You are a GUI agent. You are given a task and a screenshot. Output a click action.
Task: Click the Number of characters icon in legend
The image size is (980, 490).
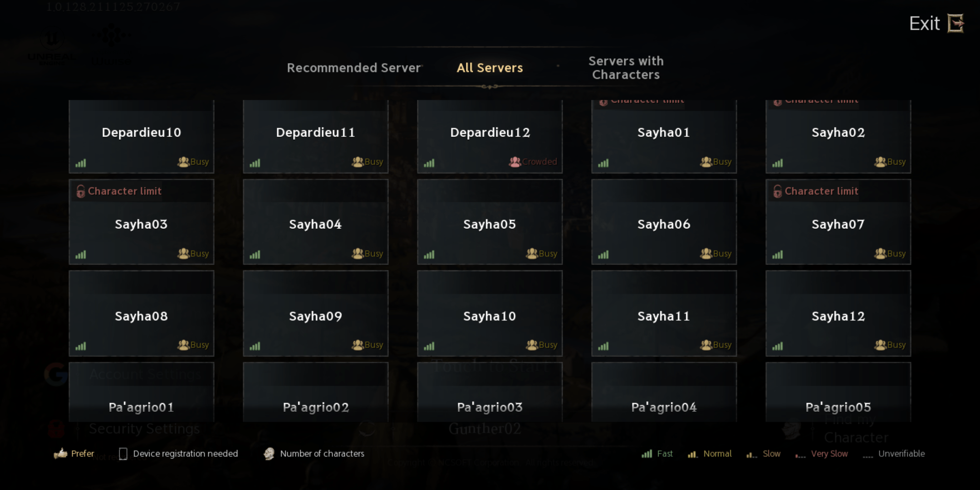pos(269,453)
